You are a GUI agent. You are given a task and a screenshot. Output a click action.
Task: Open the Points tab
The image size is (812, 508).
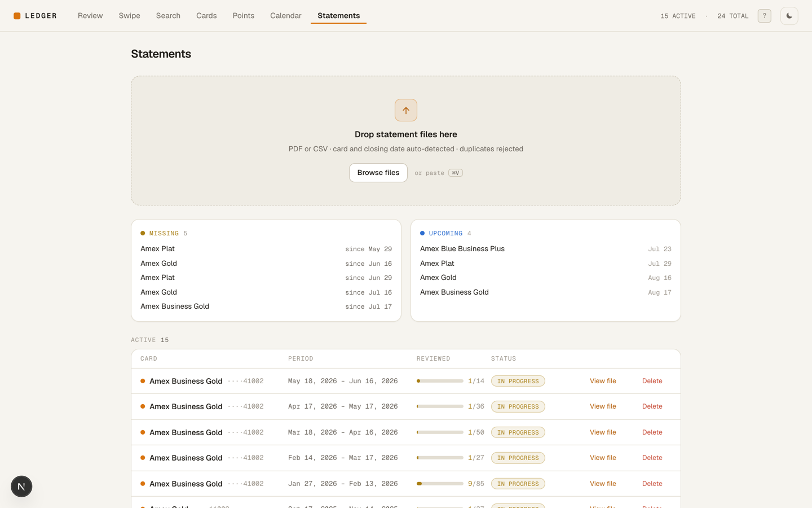244,16
